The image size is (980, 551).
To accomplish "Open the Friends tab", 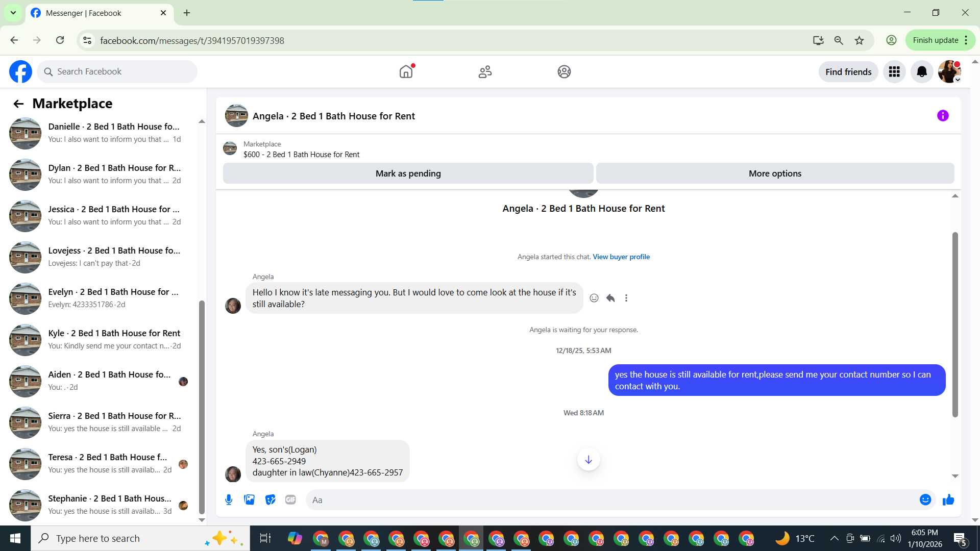I will (485, 72).
